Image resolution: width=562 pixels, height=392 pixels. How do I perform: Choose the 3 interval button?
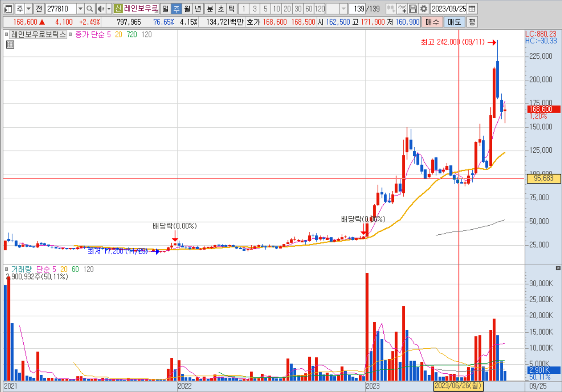[254, 8]
